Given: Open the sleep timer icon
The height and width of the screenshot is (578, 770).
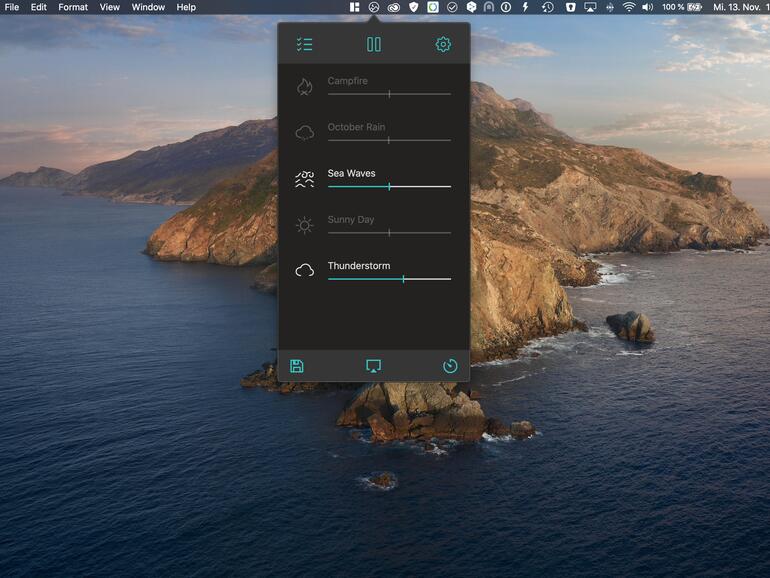Looking at the screenshot, I should point(450,366).
